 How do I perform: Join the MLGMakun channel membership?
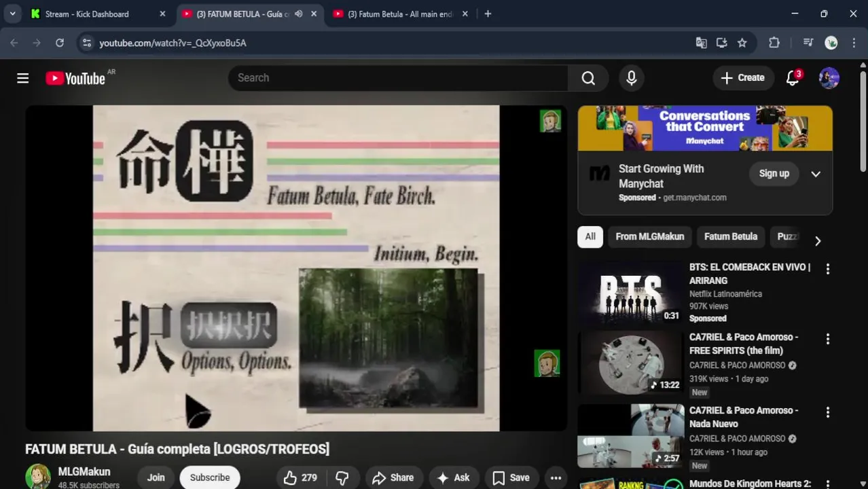156,477
